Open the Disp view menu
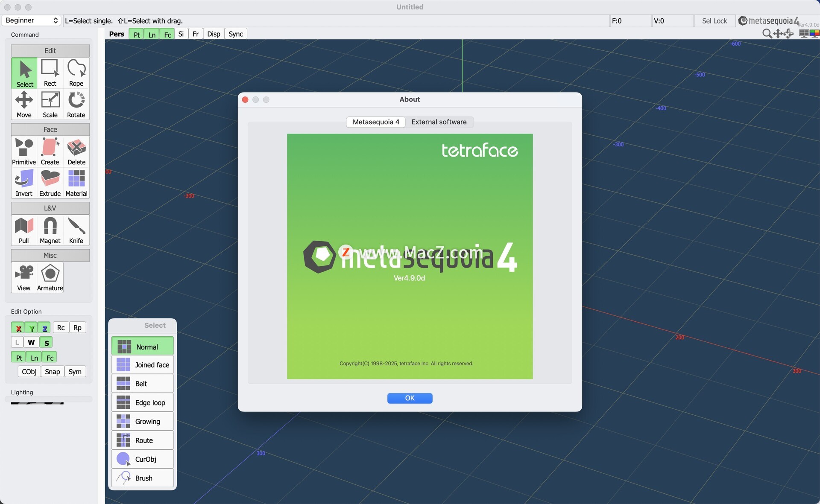 click(214, 34)
